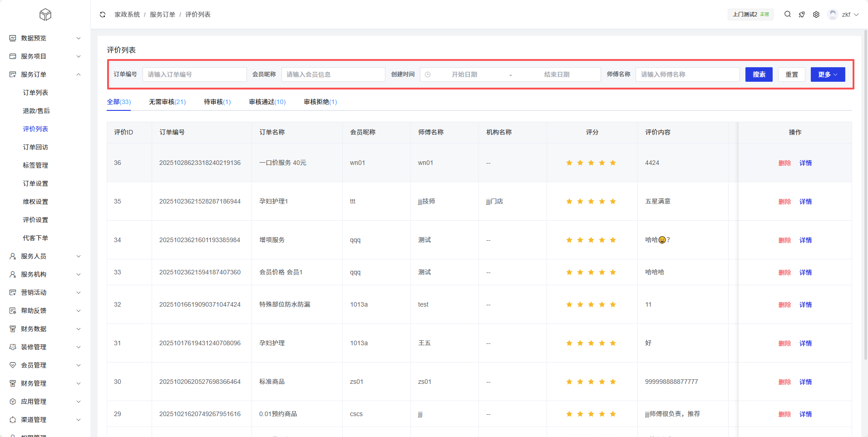The width and height of the screenshot is (868, 437).
Task: Delete review 35 via 删除 link
Action: (x=784, y=202)
